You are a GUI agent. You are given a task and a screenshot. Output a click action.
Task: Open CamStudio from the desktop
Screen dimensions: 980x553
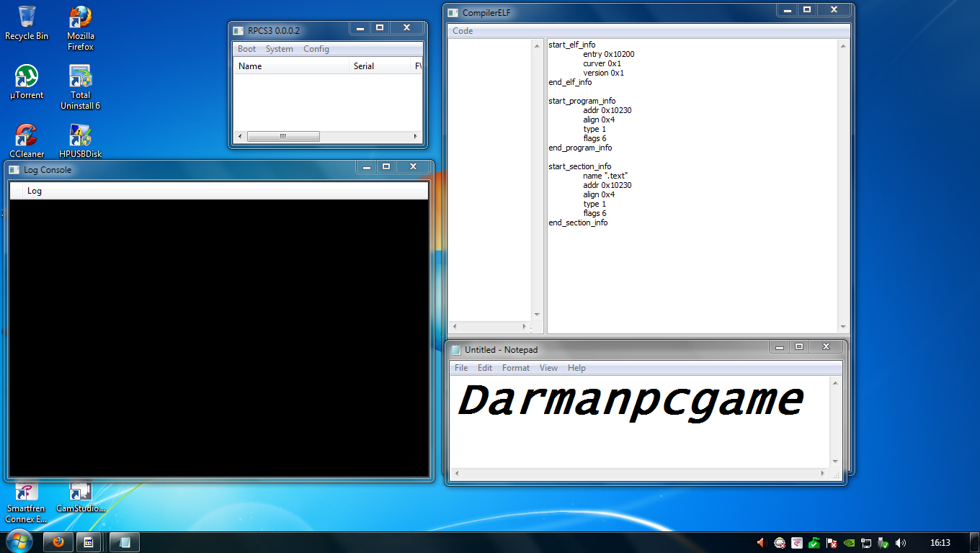pyautogui.click(x=79, y=493)
